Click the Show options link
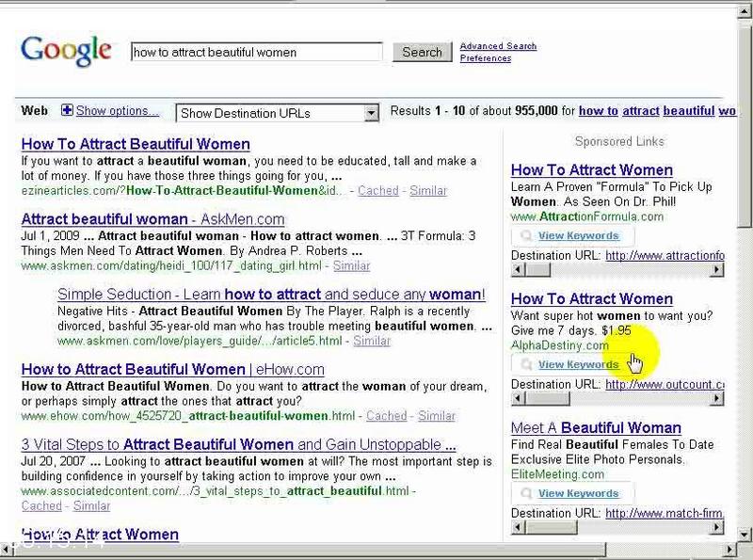The image size is (753, 560). coord(117,111)
